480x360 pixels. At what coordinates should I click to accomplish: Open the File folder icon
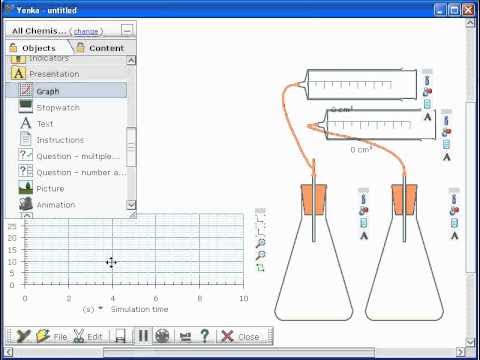click(43, 336)
